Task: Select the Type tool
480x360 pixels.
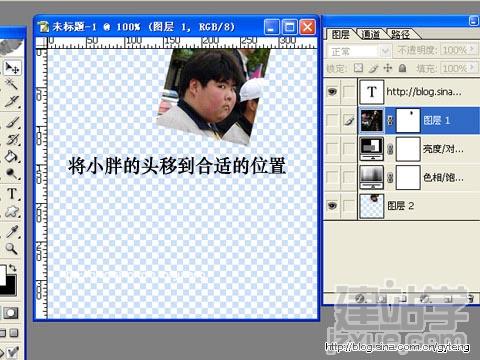Action: click(x=12, y=193)
